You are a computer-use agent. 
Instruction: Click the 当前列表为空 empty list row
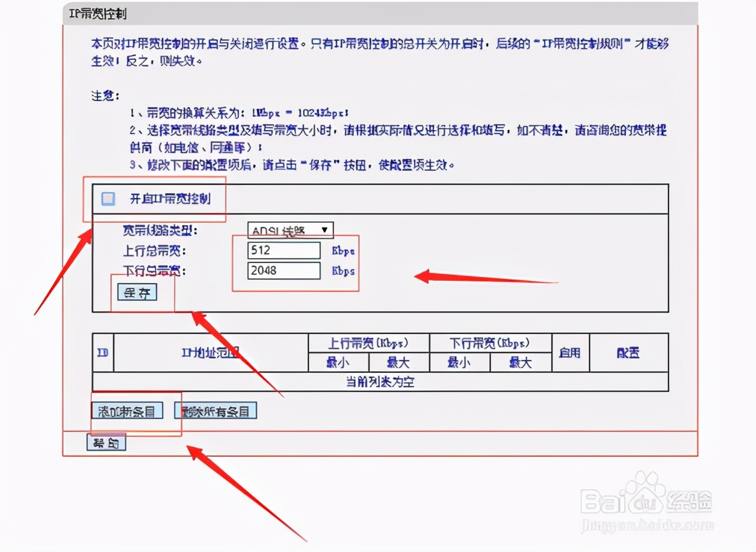(x=381, y=382)
